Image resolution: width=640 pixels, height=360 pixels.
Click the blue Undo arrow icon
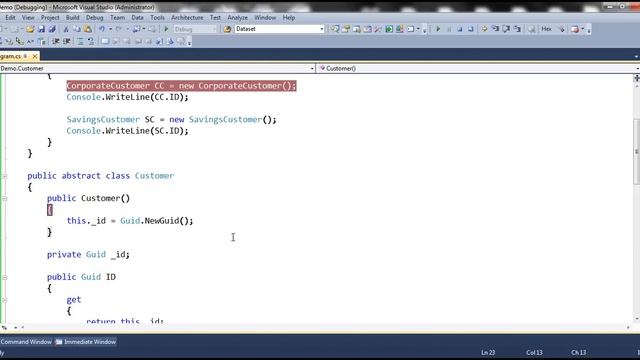tap(102, 29)
